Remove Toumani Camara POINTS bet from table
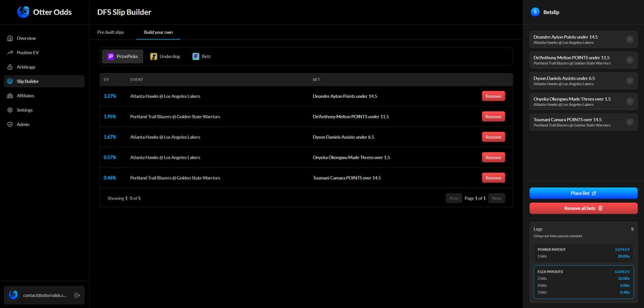 [x=493, y=177]
